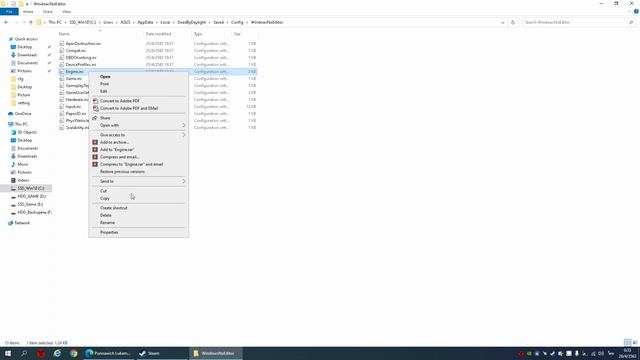Refresh the current folder view
Screen dimensions: 640x360
tap(513, 22)
